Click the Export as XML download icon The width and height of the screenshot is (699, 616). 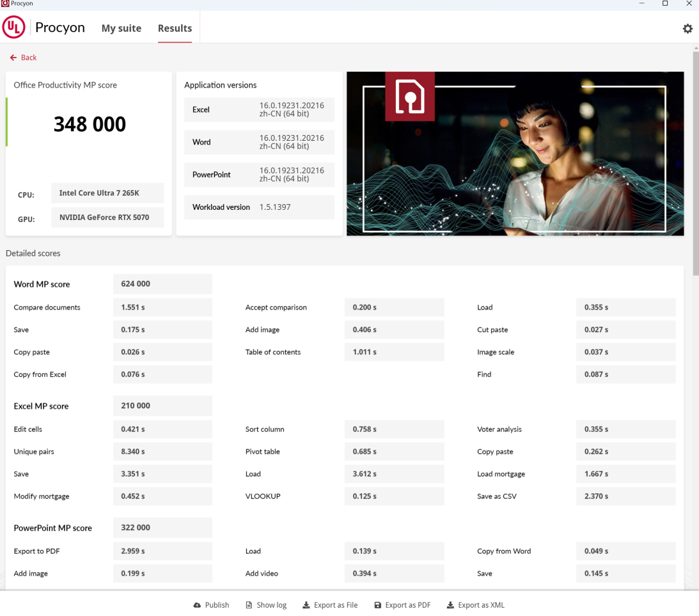click(450, 605)
